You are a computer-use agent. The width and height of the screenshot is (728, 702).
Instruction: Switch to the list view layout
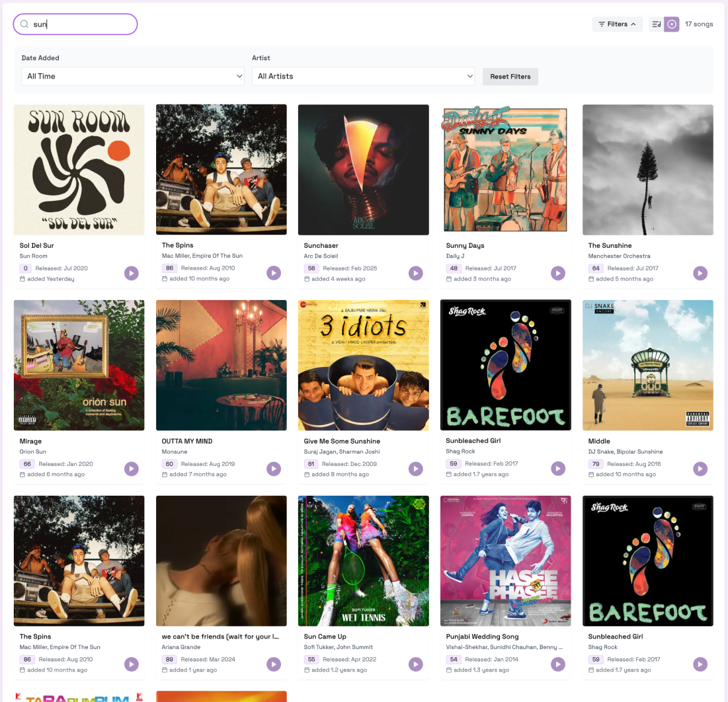tap(656, 24)
